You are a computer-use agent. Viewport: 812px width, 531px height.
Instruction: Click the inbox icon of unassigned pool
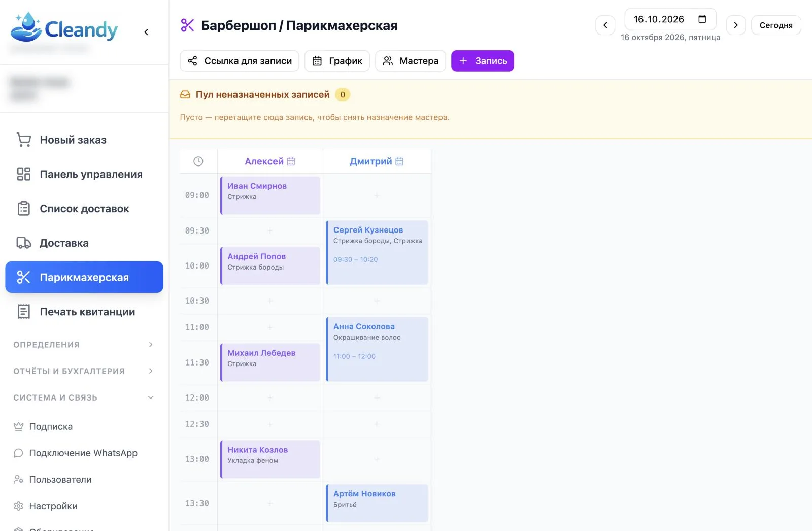pyautogui.click(x=185, y=95)
